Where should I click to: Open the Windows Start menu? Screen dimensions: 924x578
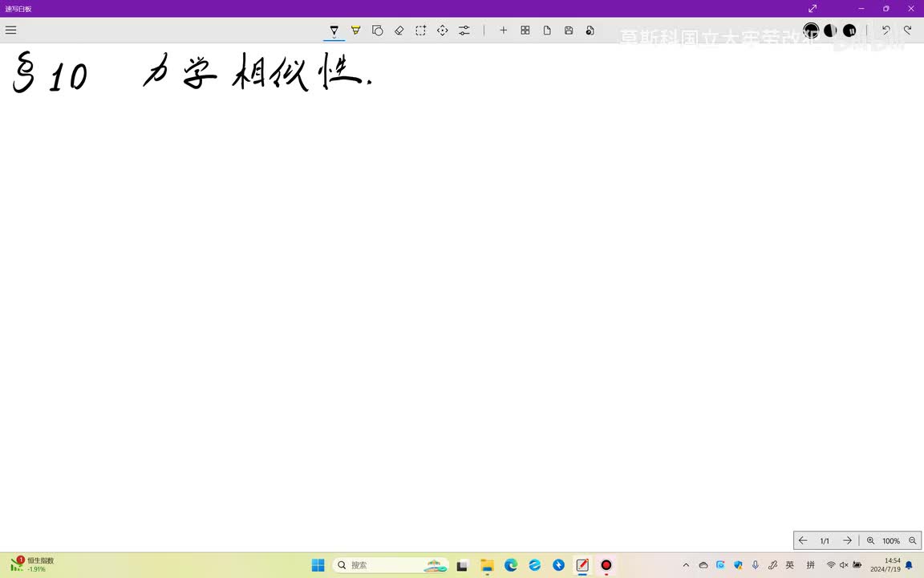pos(318,565)
